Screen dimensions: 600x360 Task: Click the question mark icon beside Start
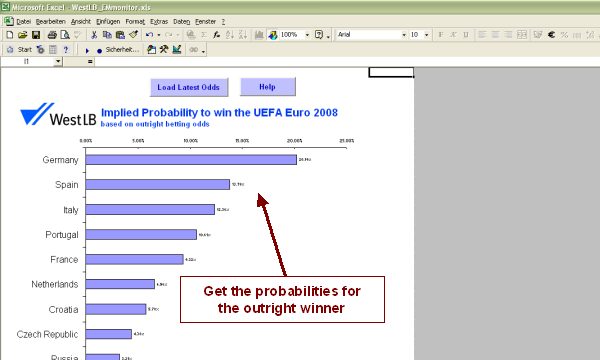(66, 50)
